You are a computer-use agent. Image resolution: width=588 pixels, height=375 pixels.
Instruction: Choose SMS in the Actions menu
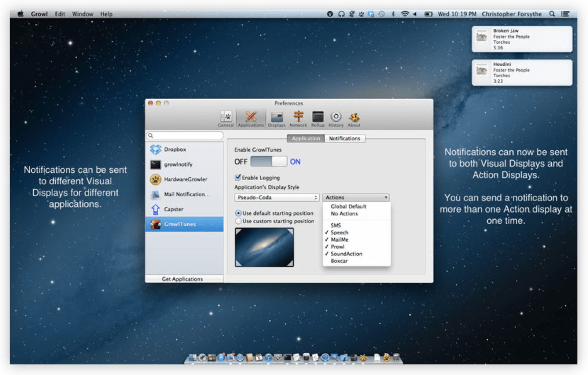tap(336, 225)
